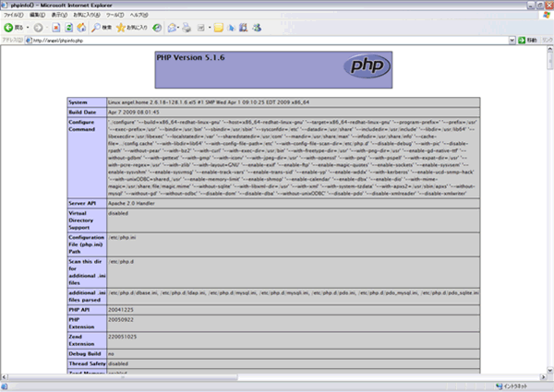Stop loading with the red X page icon
The image size is (554, 392).
(56, 28)
